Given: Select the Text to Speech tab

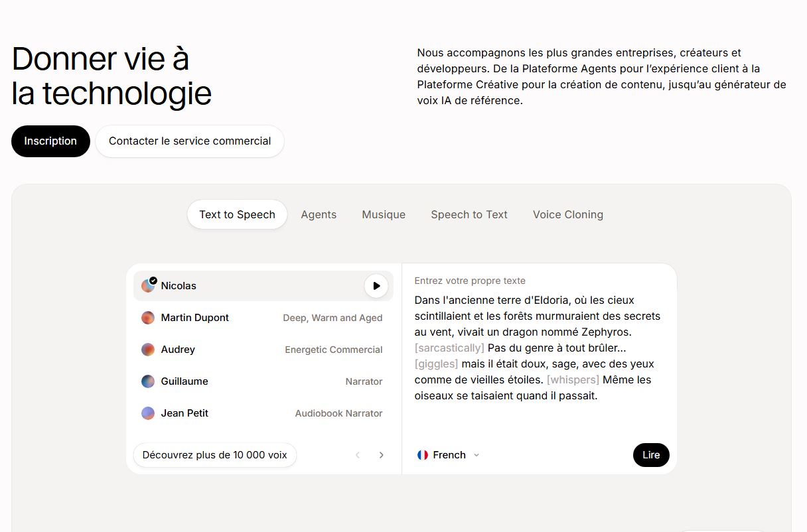Looking at the screenshot, I should [x=237, y=214].
